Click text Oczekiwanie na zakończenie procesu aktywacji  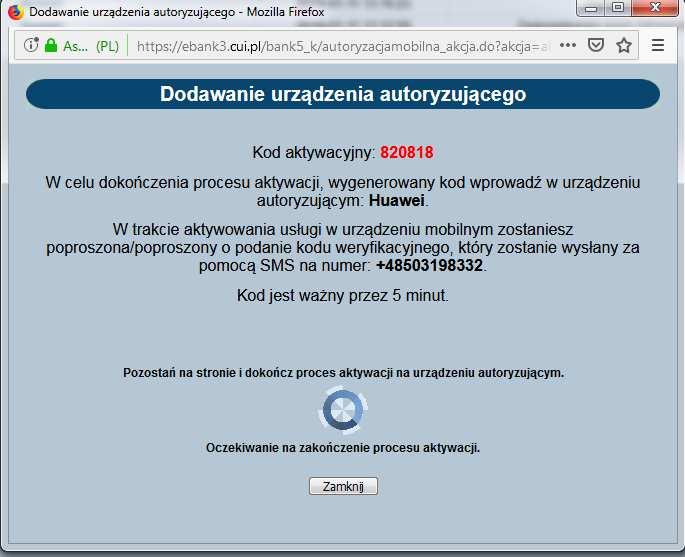pos(343,448)
